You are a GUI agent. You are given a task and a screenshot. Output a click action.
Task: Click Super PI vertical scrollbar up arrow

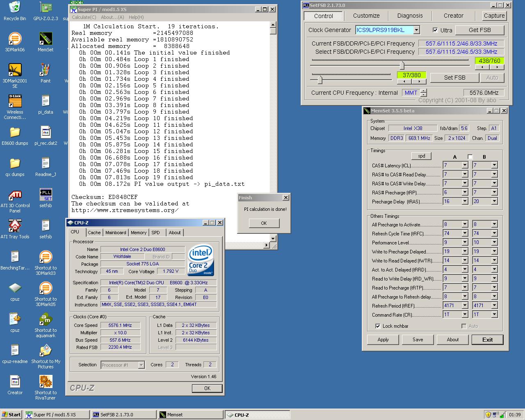click(x=273, y=25)
